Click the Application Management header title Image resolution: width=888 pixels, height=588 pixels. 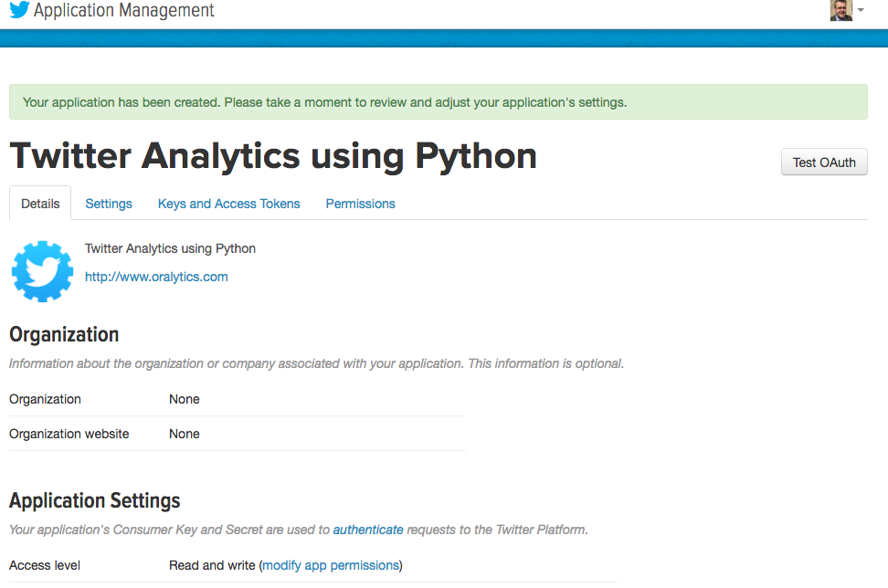(124, 11)
